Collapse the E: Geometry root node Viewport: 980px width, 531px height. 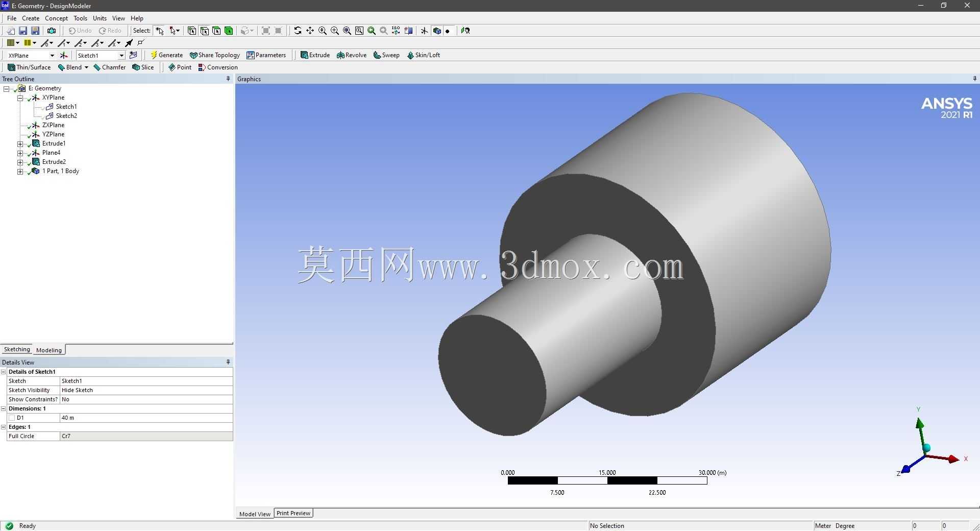(x=7, y=88)
